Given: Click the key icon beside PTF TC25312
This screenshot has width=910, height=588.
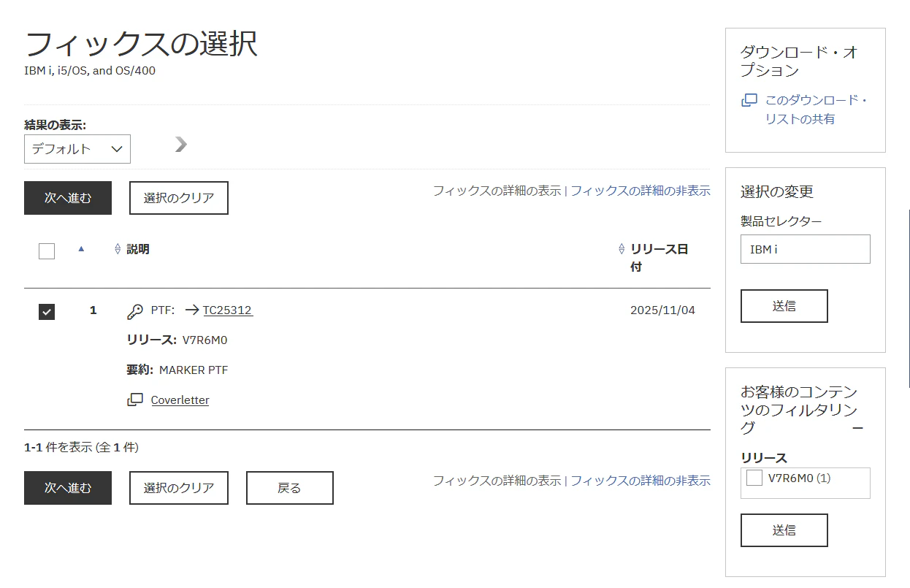Looking at the screenshot, I should 135,312.
